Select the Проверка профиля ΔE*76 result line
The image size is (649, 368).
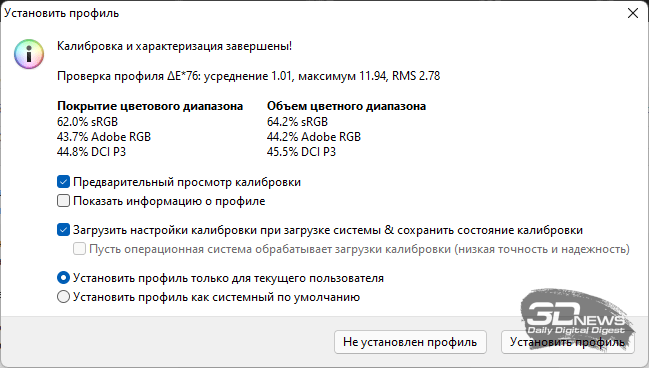pyautogui.click(x=248, y=76)
